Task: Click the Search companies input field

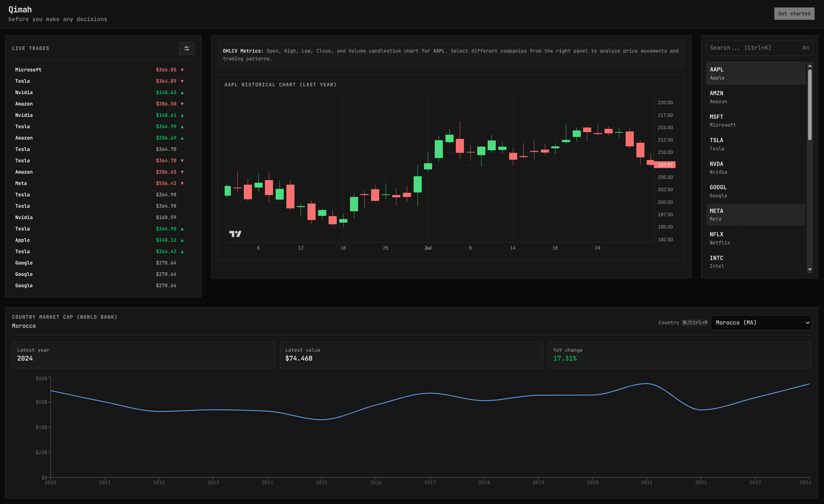Action: 759,48
